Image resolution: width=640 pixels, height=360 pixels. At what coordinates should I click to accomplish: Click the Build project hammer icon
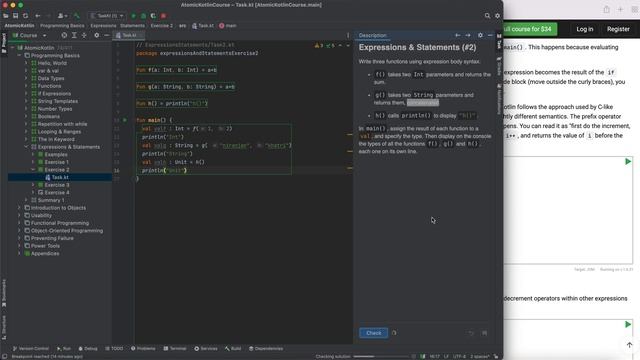pos(77,16)
